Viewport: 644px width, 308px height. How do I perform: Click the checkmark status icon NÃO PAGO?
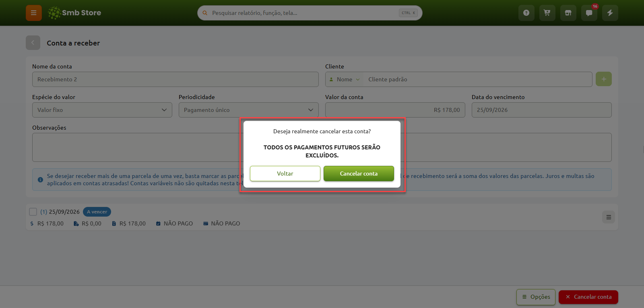pos(158,223)
